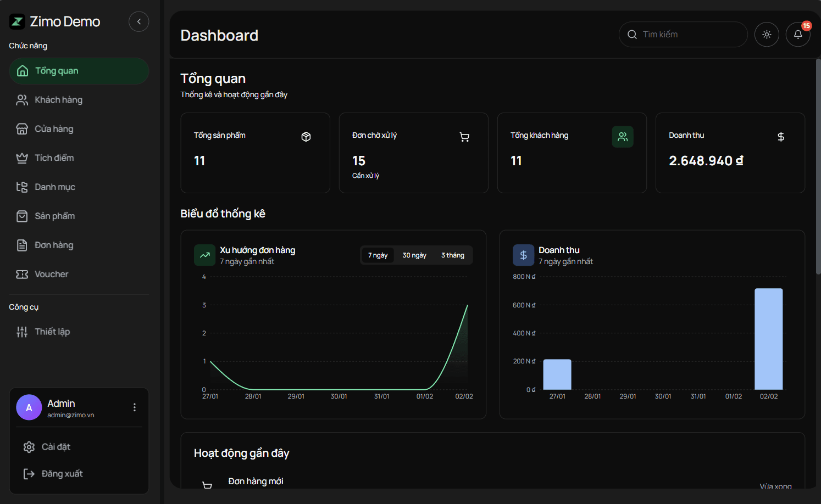Screen dimensions: 821x504
Task: Click the Đăng xuất logout option
Action: pyautogui.click(x=62, y=473)
